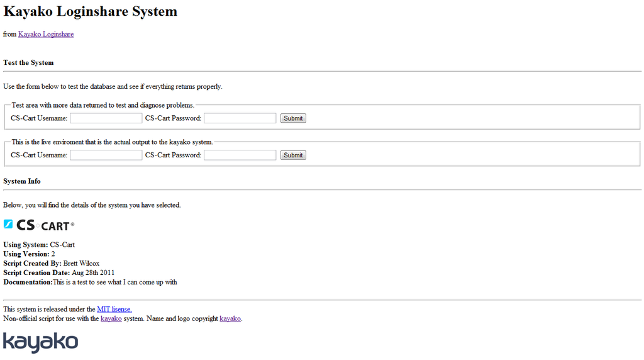Screen dimensions: 644x360
Task: Click CS-Cart Username field in live environment
Action: pyautogui.click(x=106, y=155)
